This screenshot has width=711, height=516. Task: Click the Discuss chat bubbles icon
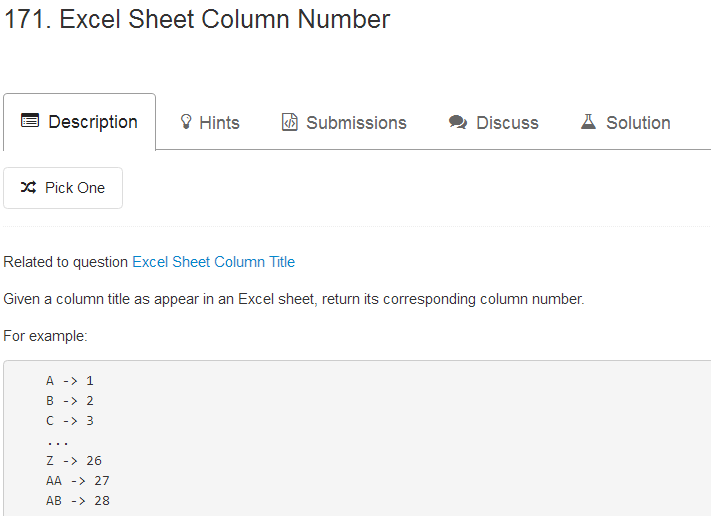458,122
